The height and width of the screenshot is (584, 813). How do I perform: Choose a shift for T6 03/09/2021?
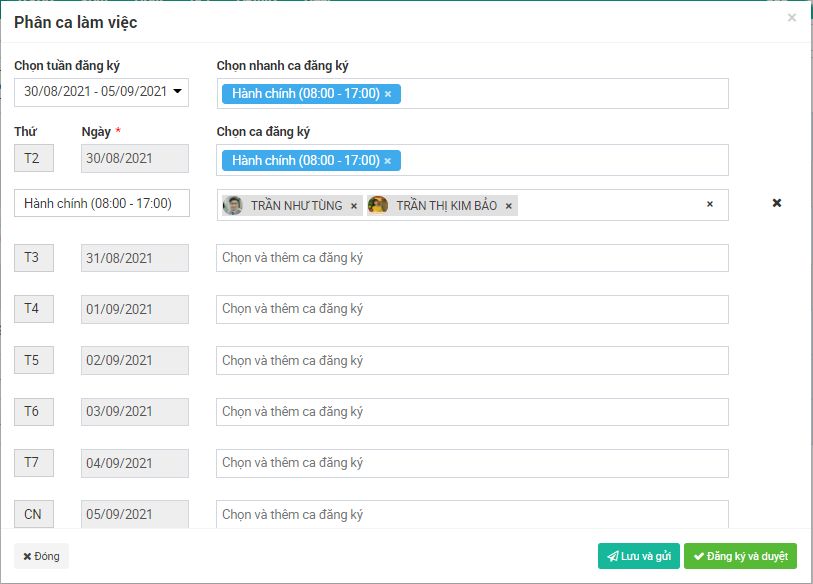coord(472,412)
